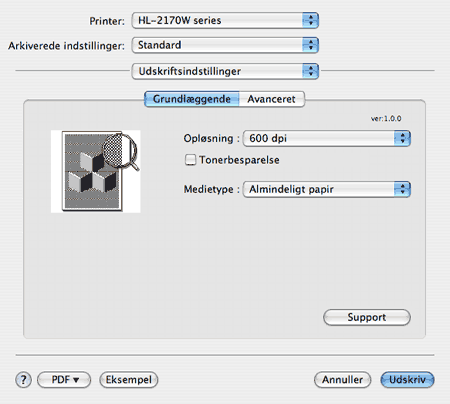Viewport: 450px width, 404px height.
Task: Click the Udskriv button
Action: pyautogui.click(x=407, y=380)
